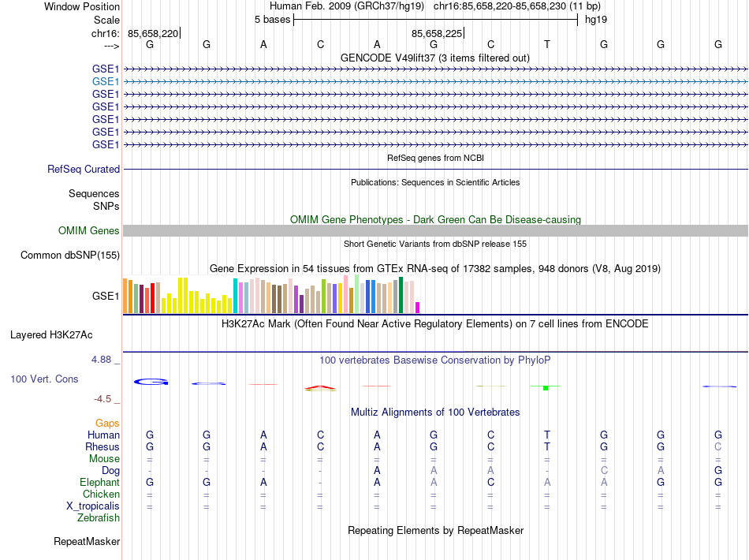
Task: Click the red A conservation logo glyph
Action: (320, 387)
